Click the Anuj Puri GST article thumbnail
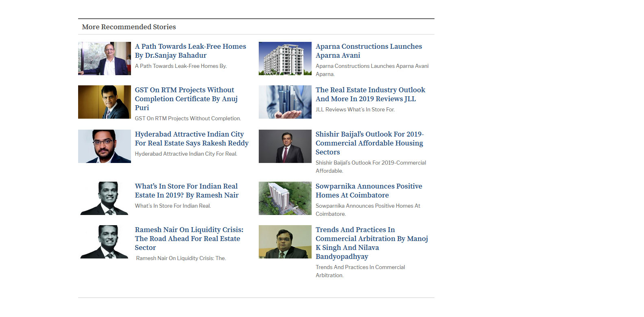644x317 pixels. pyautogui.click(x=105, y=102)
